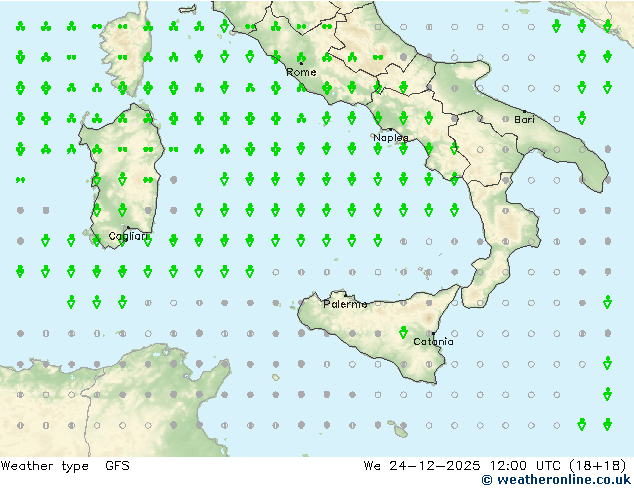Click the Palermo city label

click(345, 304)
